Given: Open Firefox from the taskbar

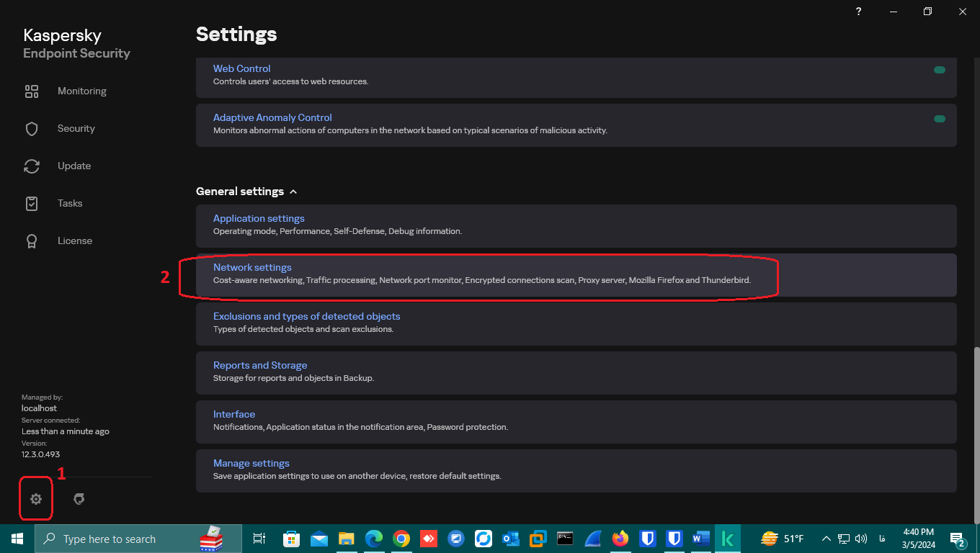Looking at the screenshot, I should coord(620,539).
